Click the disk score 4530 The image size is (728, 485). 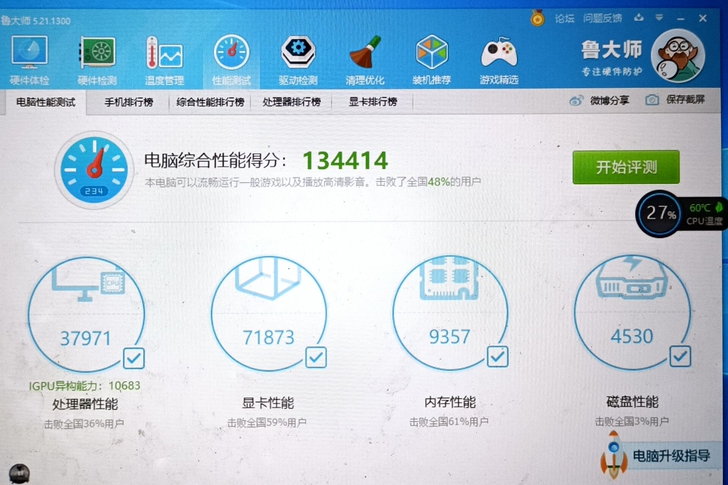point(632,336)
